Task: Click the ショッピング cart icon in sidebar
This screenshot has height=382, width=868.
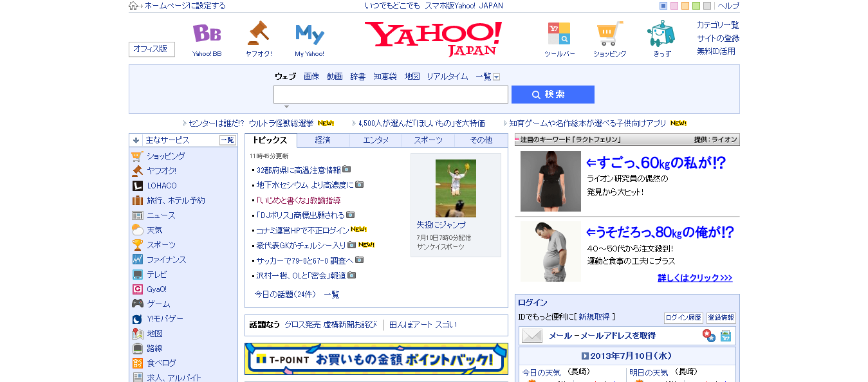Action: (x=137, y=156)
